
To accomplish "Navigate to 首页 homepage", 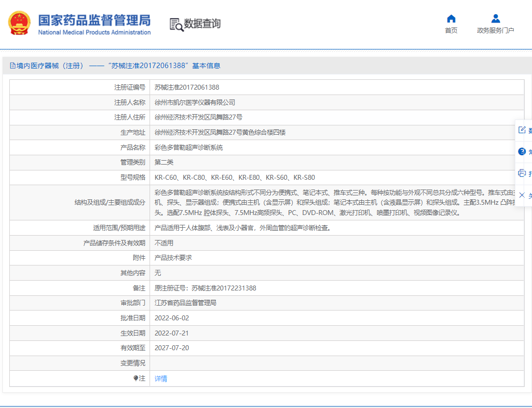I will point(451,30).
